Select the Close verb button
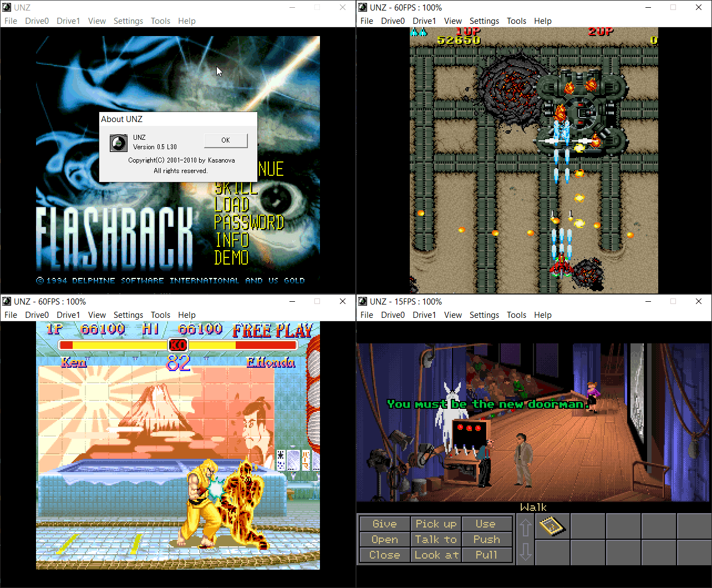 click(x=384, y=555)
